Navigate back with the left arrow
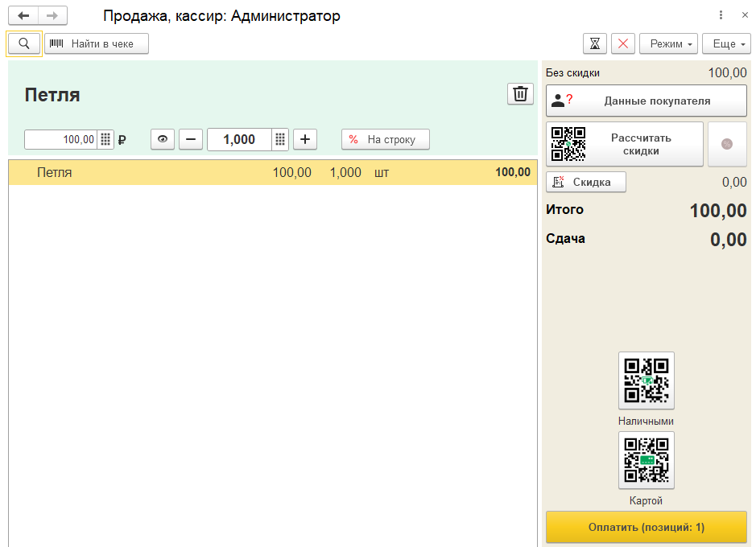The height and width of the screenshot is (547, 756). [23, 16]
